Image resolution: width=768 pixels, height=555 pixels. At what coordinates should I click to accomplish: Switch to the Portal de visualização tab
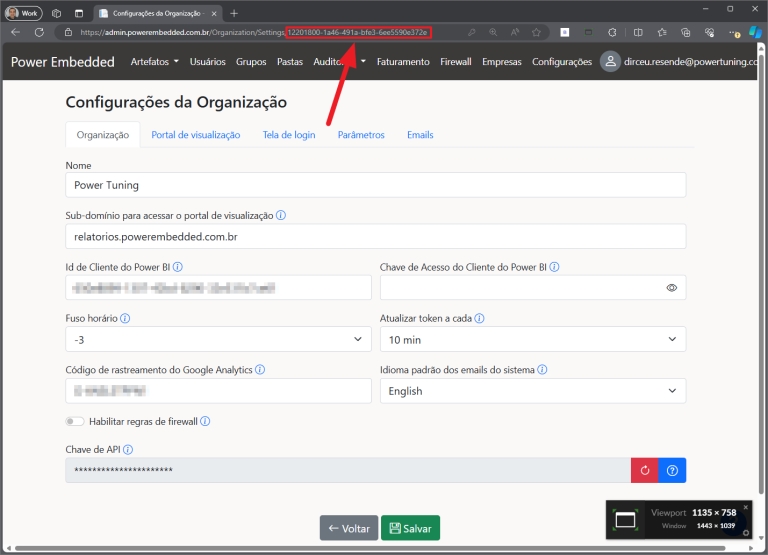[x=195, y=135]
